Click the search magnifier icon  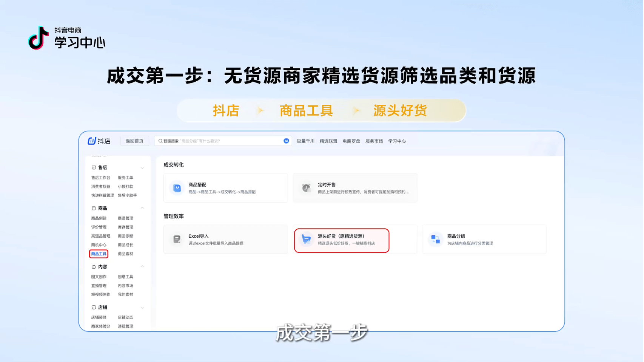click(160, 141)
